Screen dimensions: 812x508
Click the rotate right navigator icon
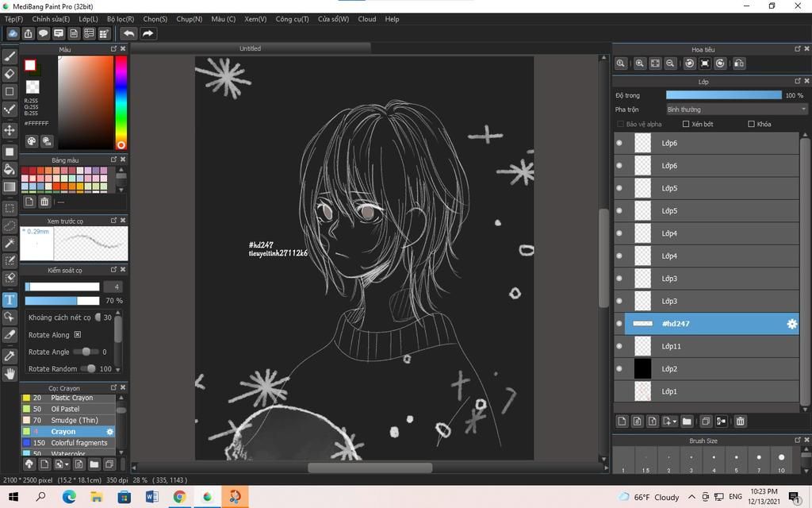click(720, 63)
